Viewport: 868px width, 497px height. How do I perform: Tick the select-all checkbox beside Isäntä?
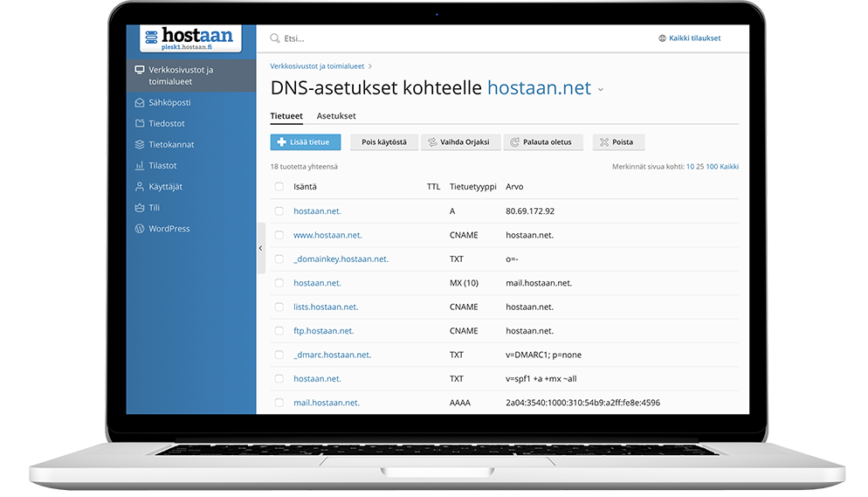click(279, 187)
